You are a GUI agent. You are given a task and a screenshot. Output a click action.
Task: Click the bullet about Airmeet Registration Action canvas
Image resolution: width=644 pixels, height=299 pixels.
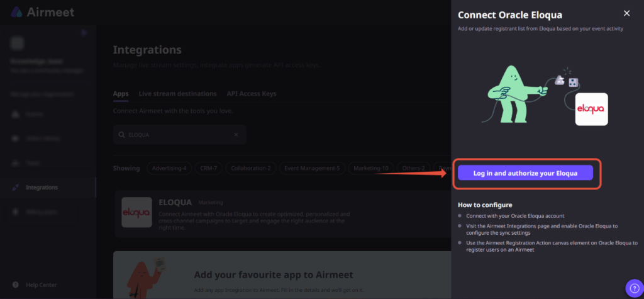(x=552, y=246)
